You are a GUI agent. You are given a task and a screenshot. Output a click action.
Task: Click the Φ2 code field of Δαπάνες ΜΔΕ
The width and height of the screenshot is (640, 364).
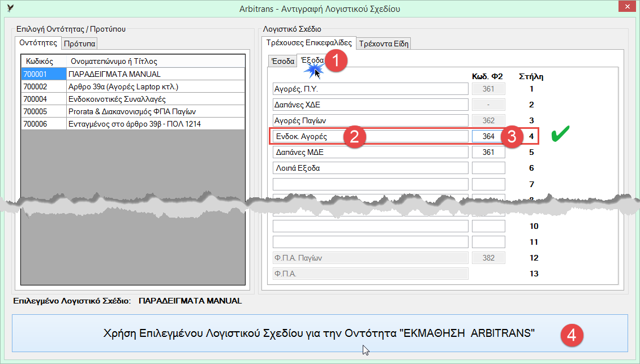(x=488, y=152)
